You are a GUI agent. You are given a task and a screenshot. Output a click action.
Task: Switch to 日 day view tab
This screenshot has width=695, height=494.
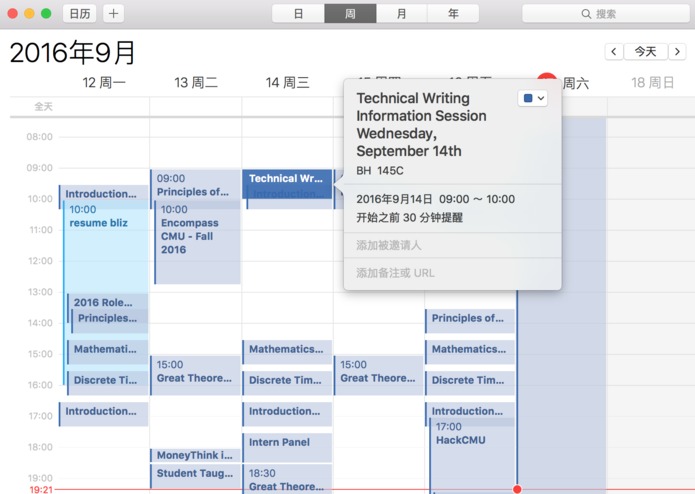click(x=298, y=14)
